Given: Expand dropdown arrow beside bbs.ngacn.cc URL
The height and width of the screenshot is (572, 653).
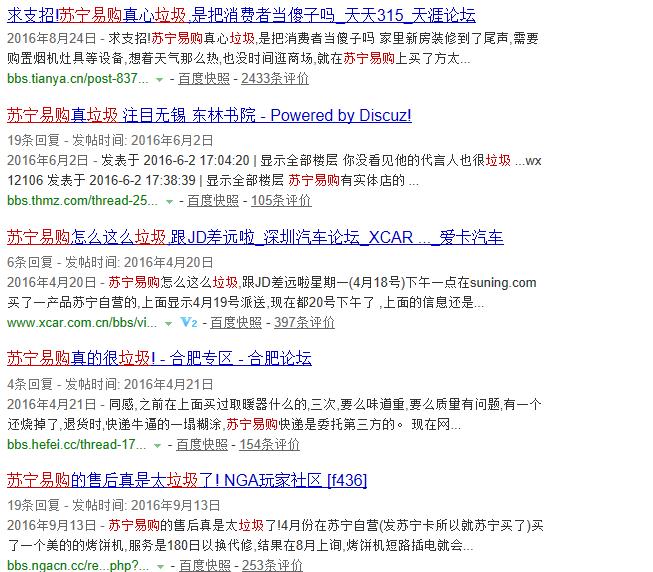Looking at the screenshot, I should 160,567.
